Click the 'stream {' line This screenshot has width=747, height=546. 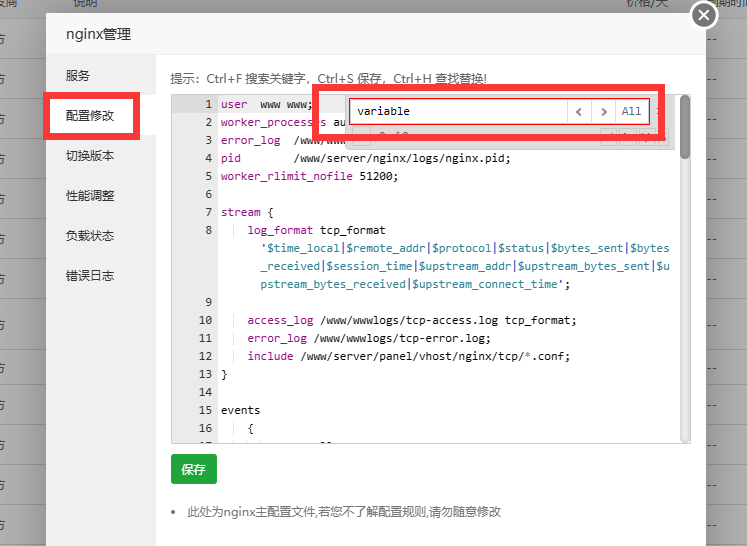point(247,212)
